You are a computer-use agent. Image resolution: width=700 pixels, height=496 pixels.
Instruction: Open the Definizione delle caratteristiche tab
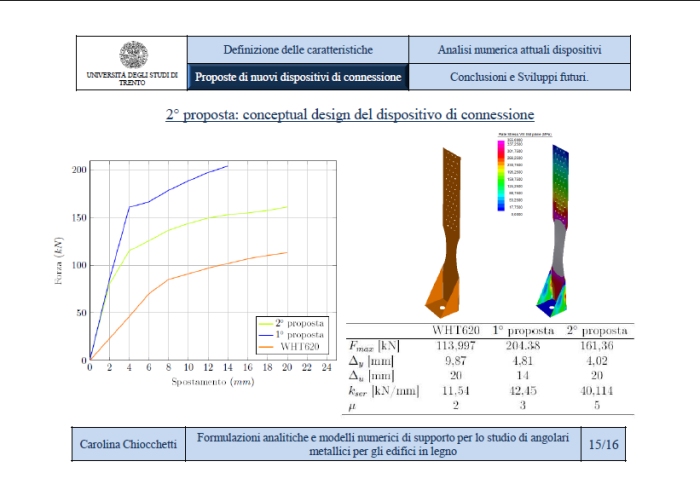(298, 49)
